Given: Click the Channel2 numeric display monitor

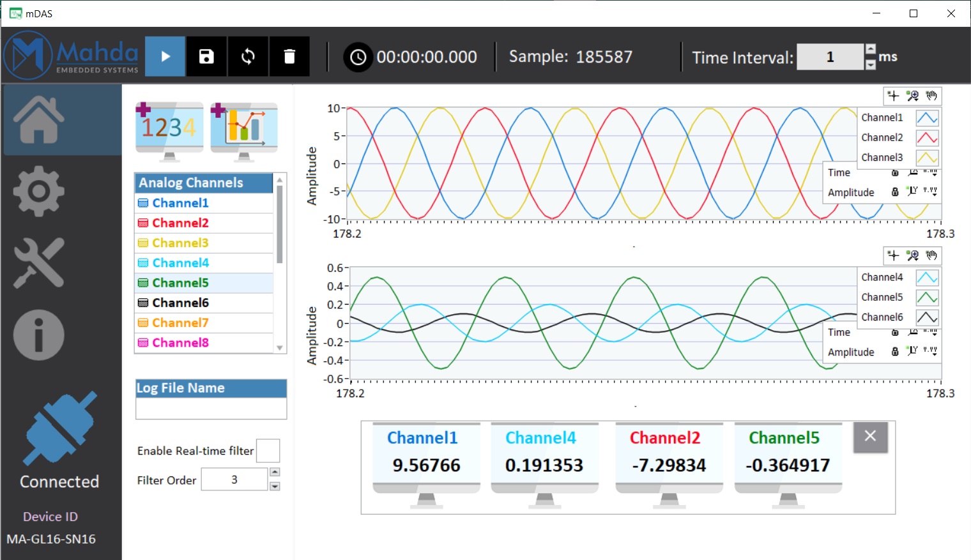Looking at the screenshot, I should click(669, 465).
